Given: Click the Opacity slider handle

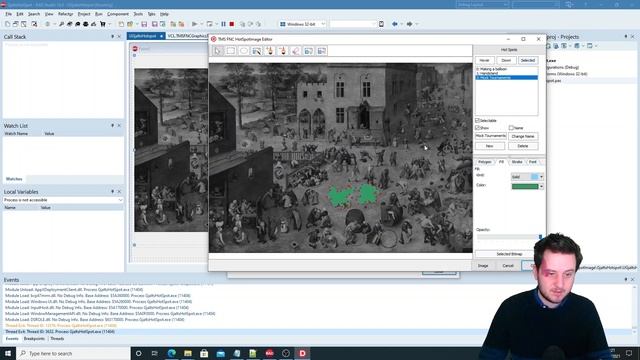Looking at the screenshot, I should (540, 237).
